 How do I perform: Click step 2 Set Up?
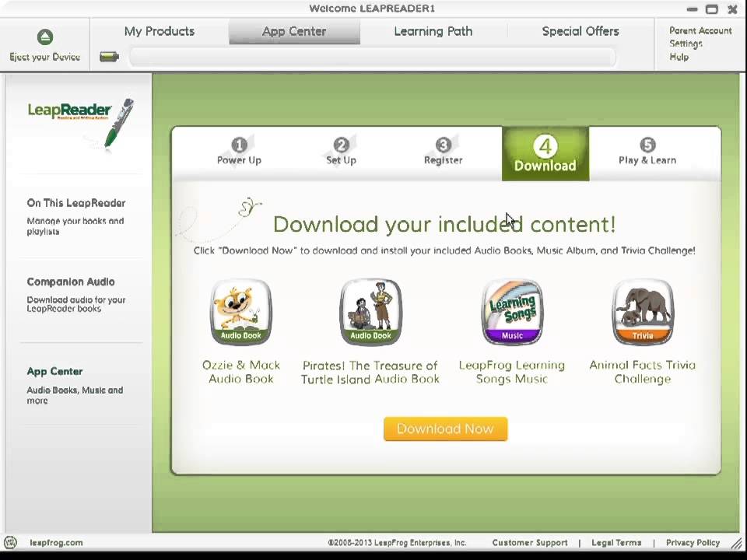pos(341,152)
